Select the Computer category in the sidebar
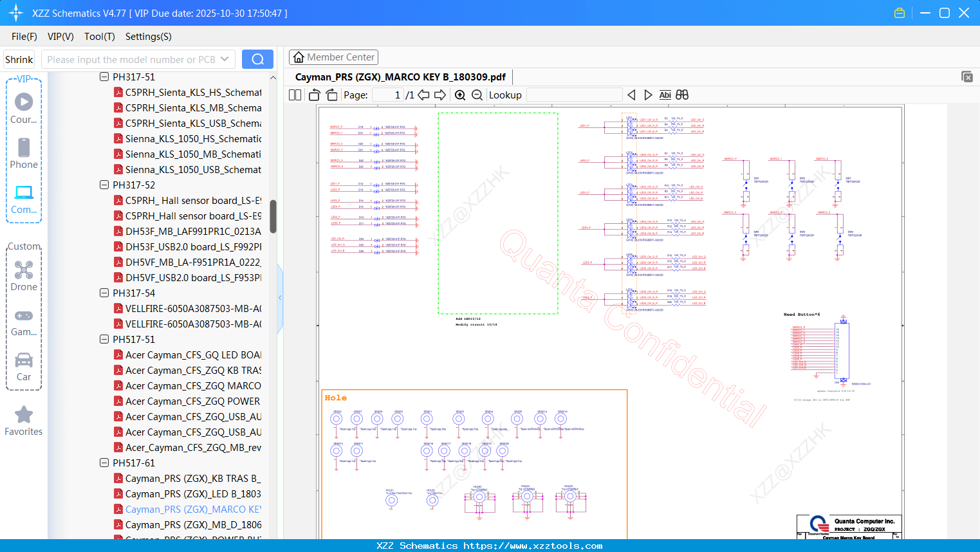 [24, 199]
